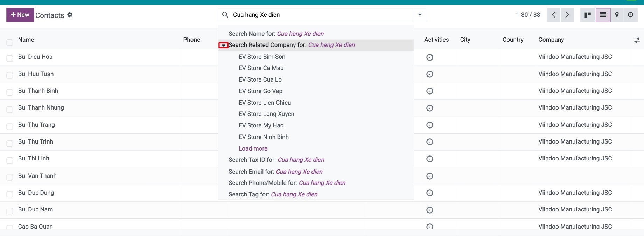The height and width of the screenshot is (236, 644).
Task: Tick the select-all checkbox in header
Action: pyautogui.click(x=10, y=42)
